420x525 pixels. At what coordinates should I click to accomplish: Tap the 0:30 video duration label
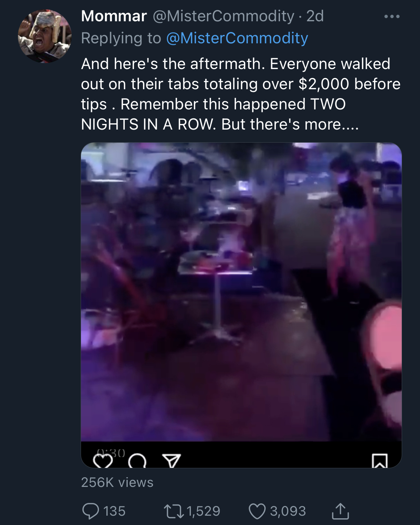point(111,453)
